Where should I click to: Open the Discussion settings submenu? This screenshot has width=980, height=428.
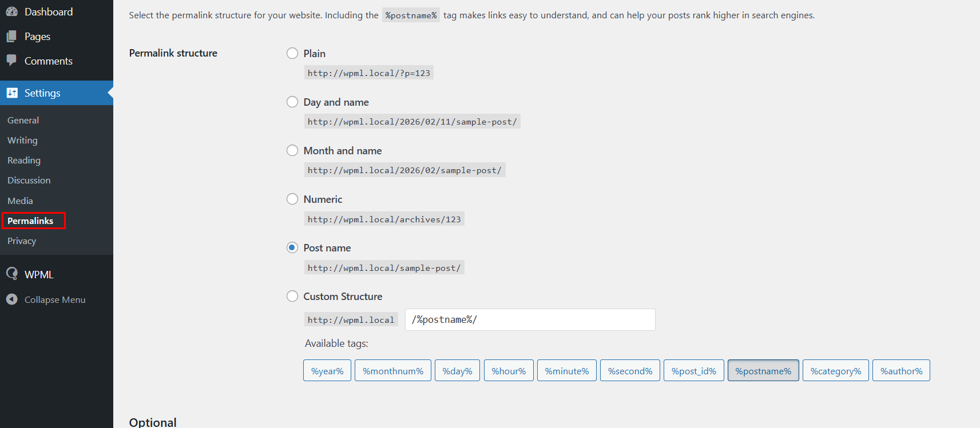tap(29, 180)
